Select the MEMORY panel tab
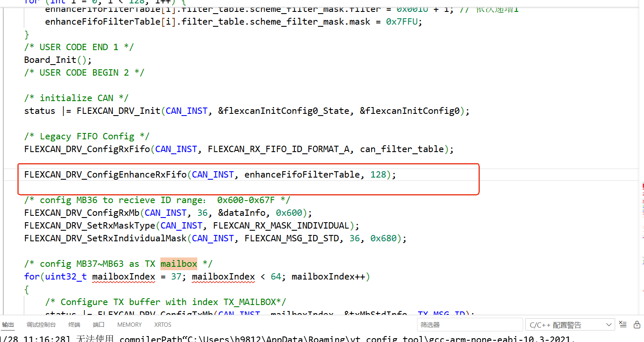The width and height of the screenshot is (644, 342). tap(129, 325)
